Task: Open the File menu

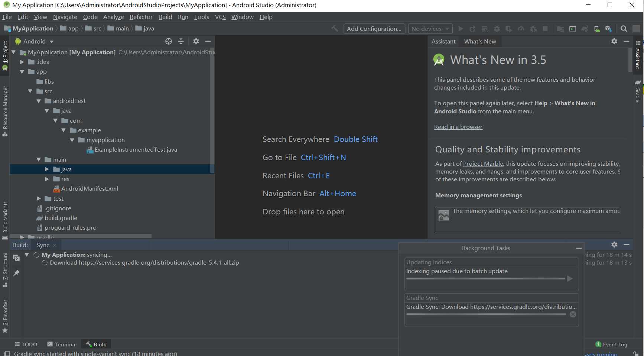Action: tap(7, 17)
